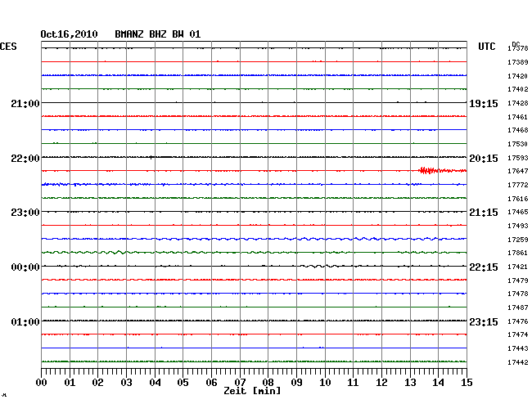Select minute 07 on the time axis
The height and width of the screenshot is (404, 532).
tap(240, 383)
